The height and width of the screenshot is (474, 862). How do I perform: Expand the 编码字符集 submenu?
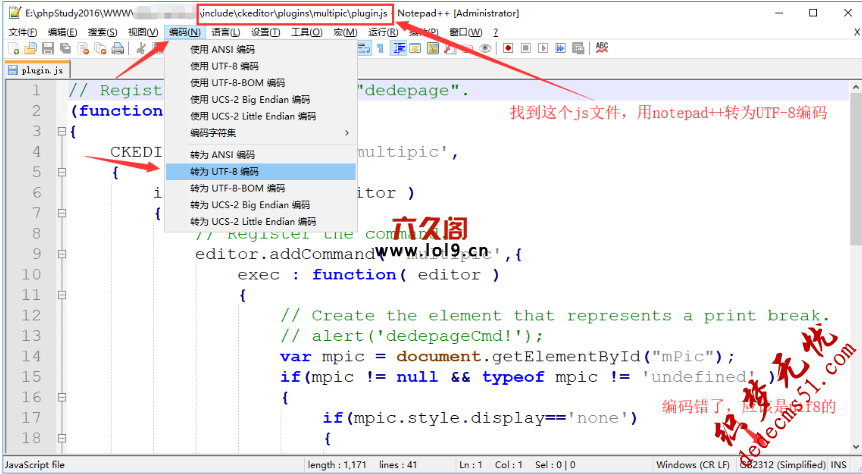point(260,132)
